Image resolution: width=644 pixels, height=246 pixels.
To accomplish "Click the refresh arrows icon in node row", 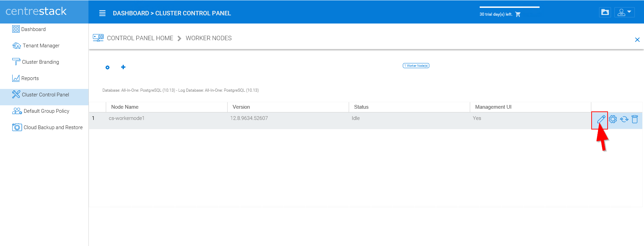I will pos(624,119).
